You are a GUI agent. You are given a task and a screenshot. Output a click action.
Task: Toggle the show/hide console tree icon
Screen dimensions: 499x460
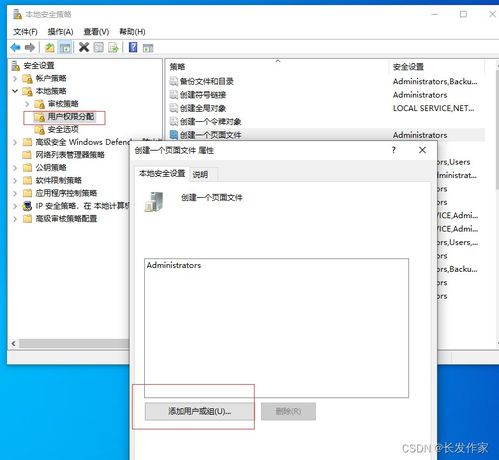(x=65, y=48)
